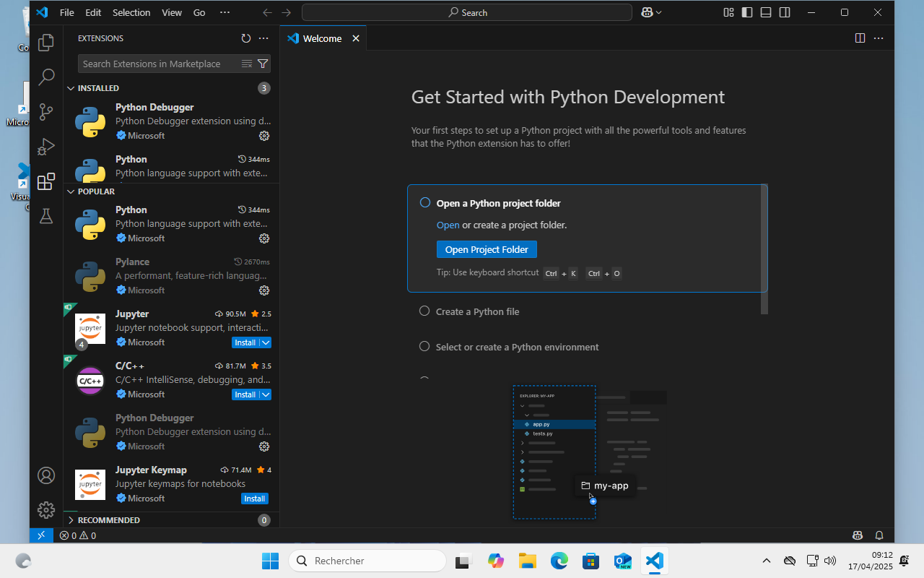Open errors and warnings count in status bar
This screenshot has height=578, width=924.
tap(78, 535)
